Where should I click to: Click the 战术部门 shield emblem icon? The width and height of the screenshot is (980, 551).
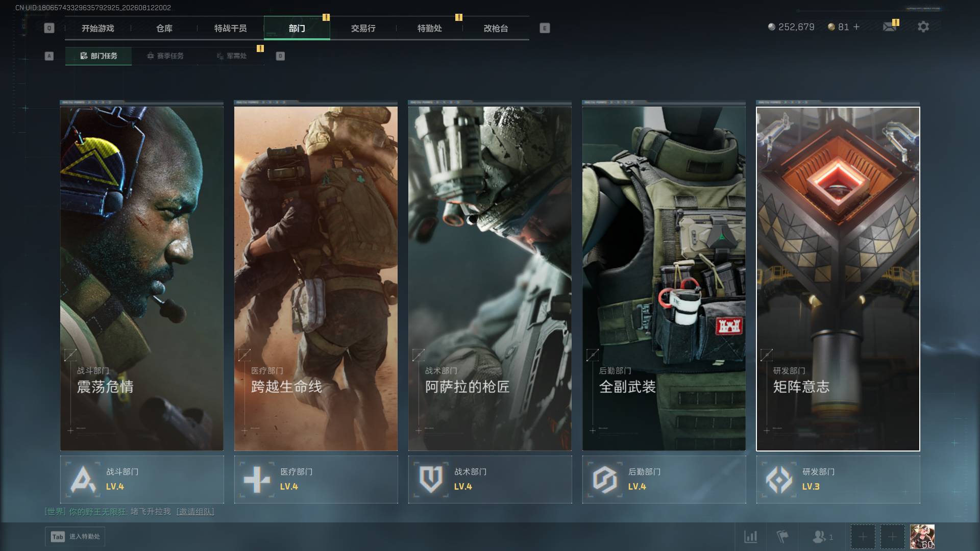pos(431,480)
